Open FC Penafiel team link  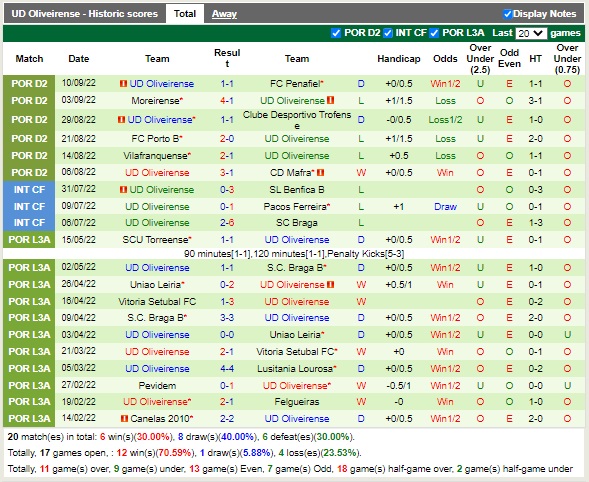click(x=295, y=83)
